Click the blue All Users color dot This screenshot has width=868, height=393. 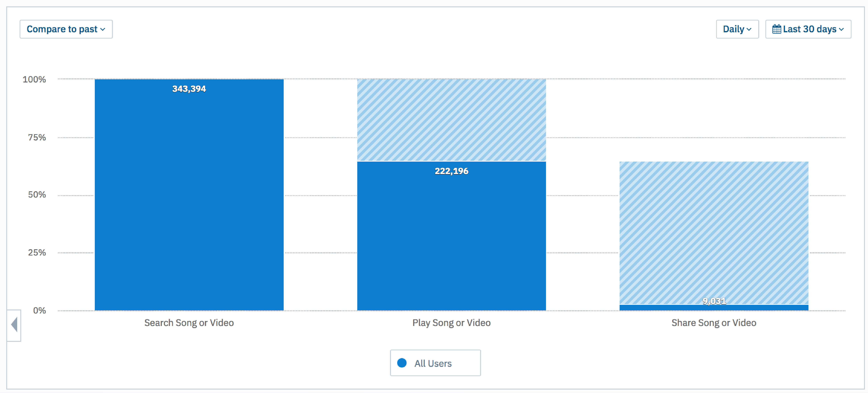click(402, 363)
